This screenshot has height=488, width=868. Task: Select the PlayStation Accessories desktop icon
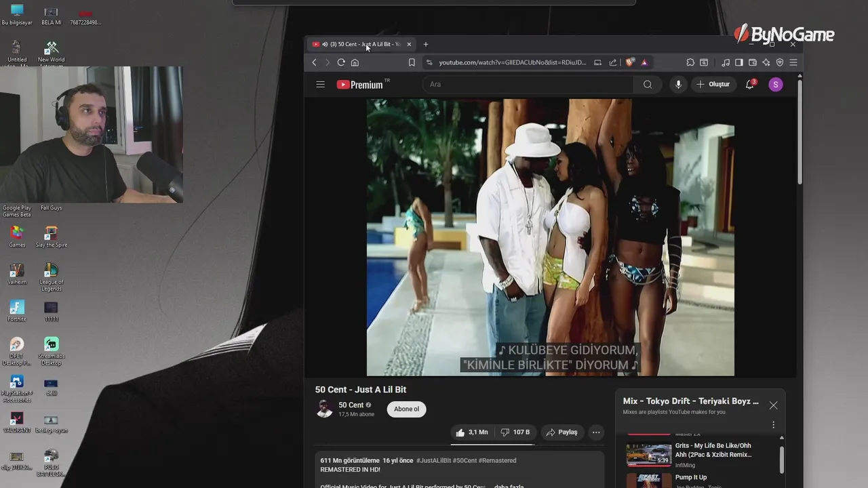point(17,388)
